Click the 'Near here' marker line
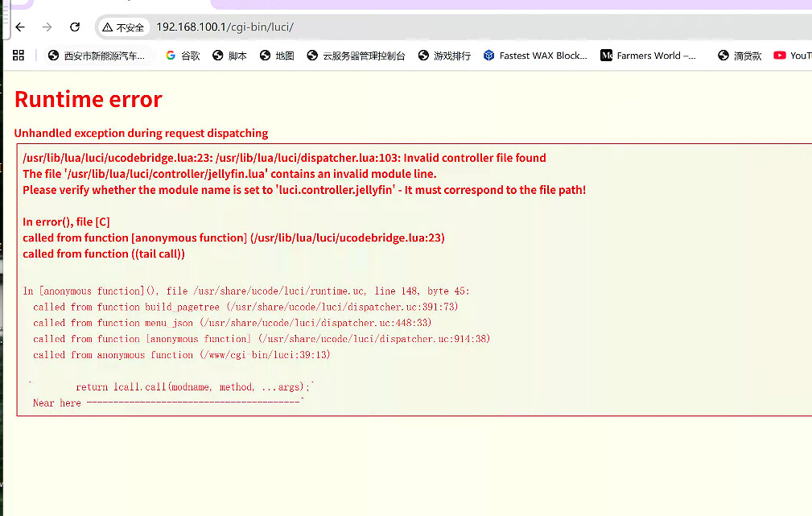The image size is (812, 516). (x=167, y=402)
